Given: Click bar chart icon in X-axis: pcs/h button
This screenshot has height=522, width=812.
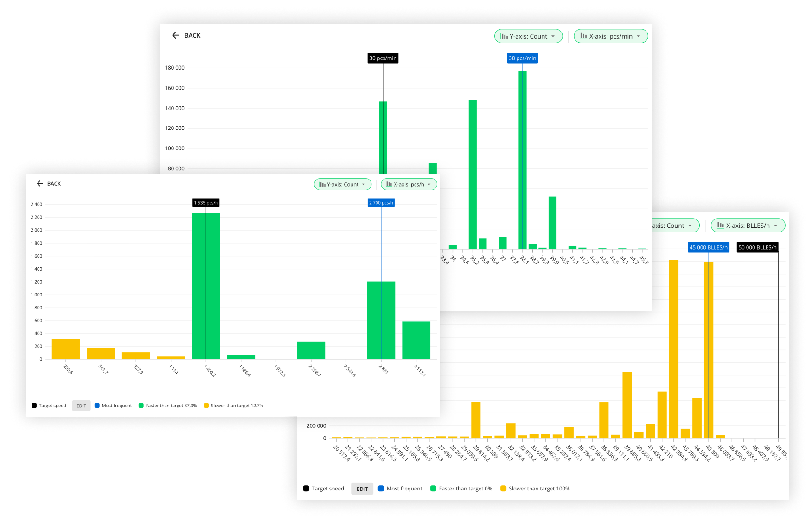Looking at the screenshot, I should pos(389,185).
